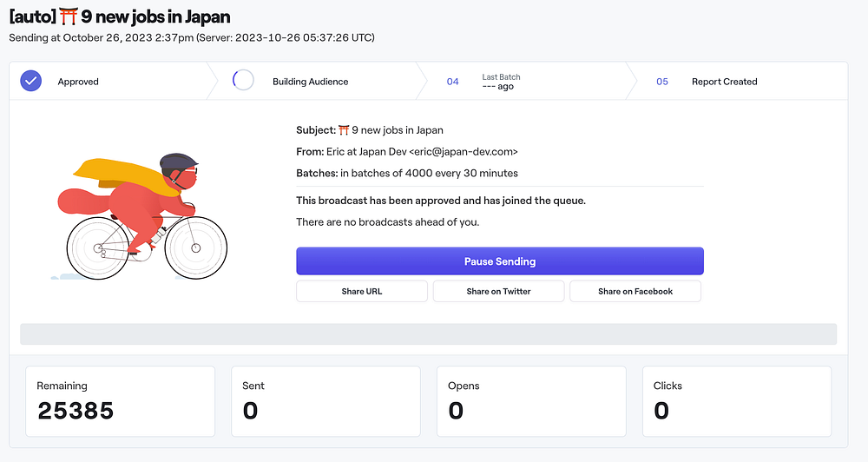
Task: Click the Clicks count stat card
Action: point(737,401)
